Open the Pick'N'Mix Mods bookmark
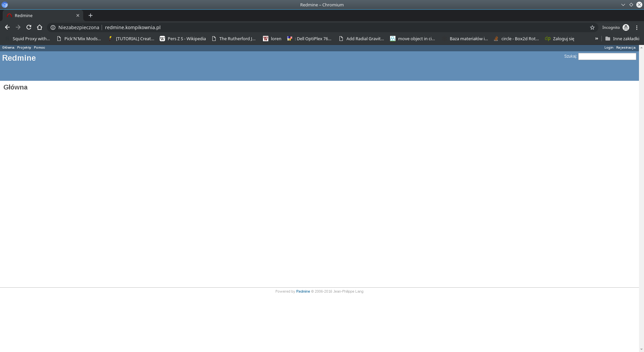This screenshot has width=644, height=352. [79, 39]
